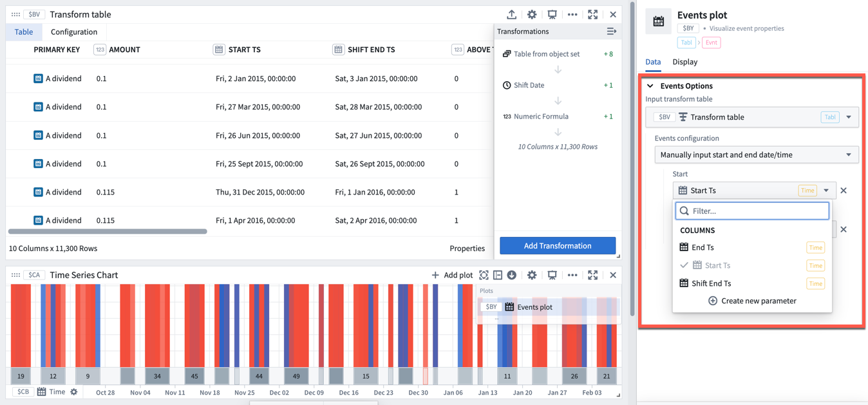
Task: Switch to the Data tab
Action: [x=653, y=62]
